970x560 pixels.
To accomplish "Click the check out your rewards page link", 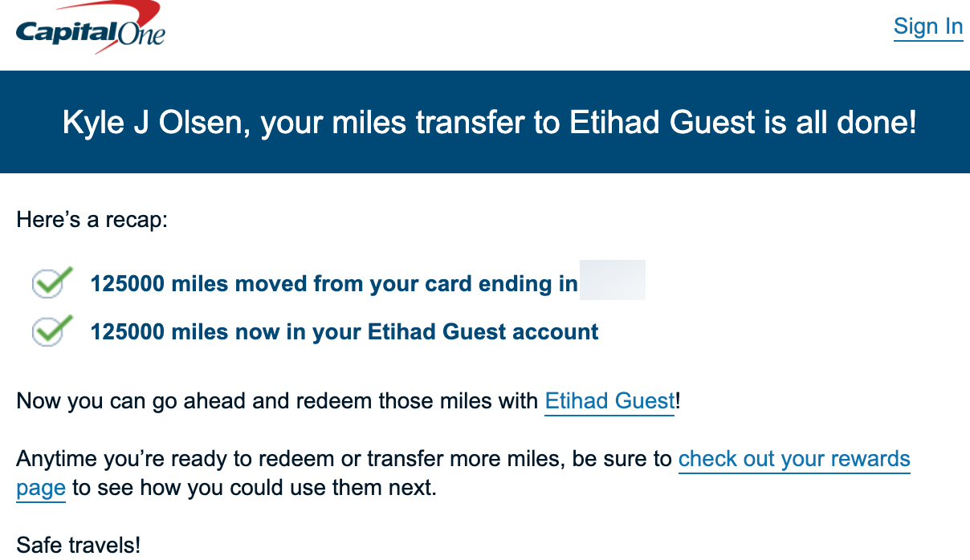I will (794, 458).
